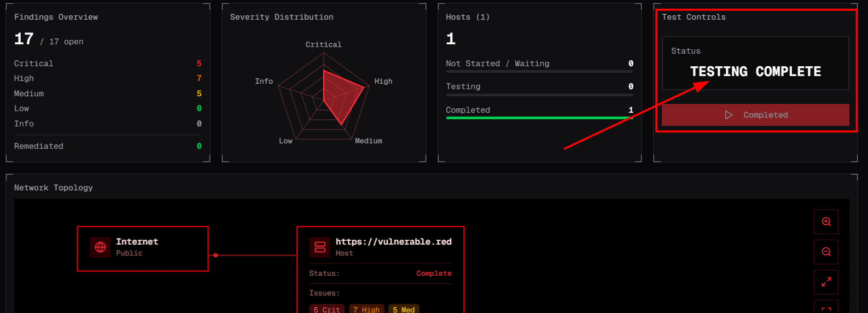Click the High findings count row
This screenshot has width=868, height=313.
[x=108, y=78]
